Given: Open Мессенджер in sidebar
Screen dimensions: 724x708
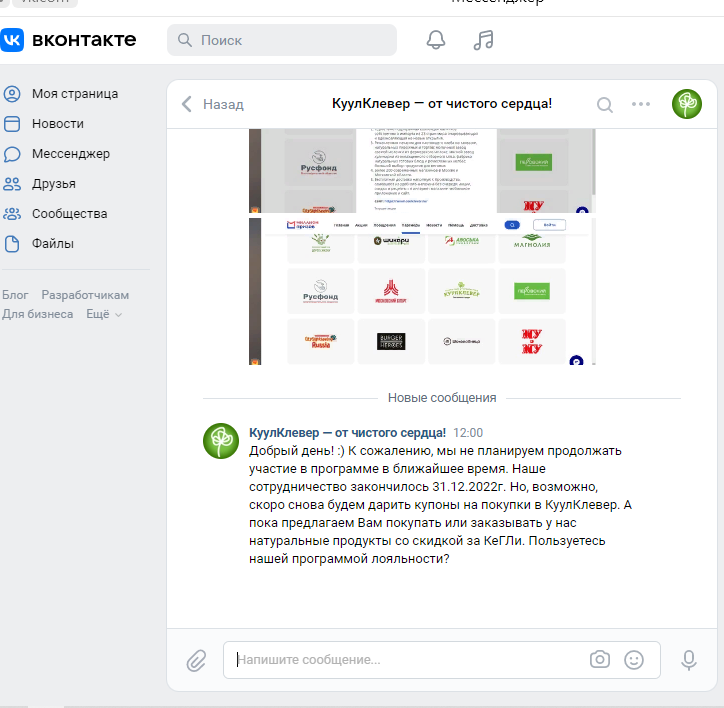Looking at the screenshot, I should coord(71,154).
